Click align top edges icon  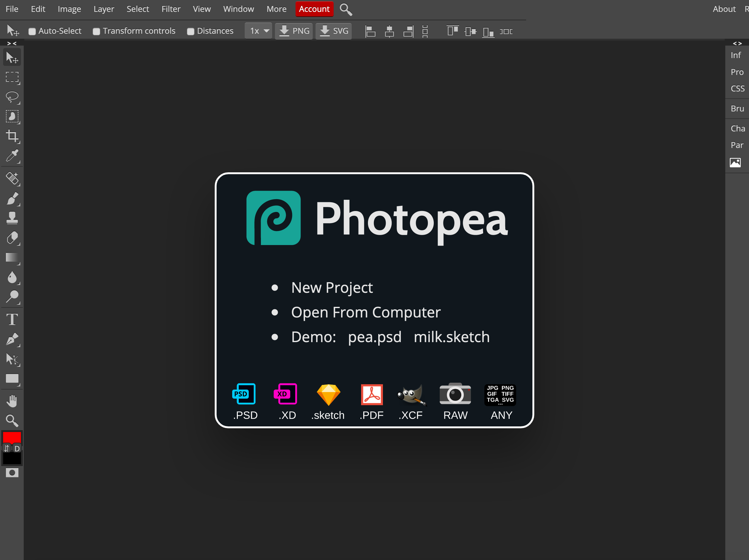click(453, 31)
